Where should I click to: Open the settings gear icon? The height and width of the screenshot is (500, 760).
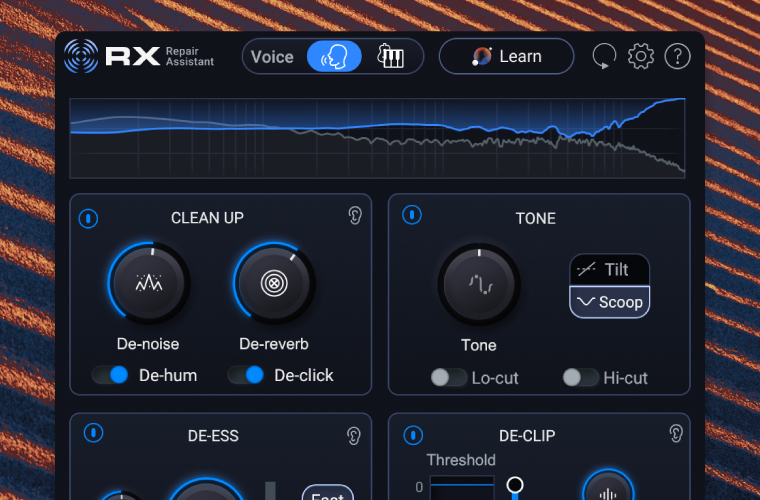(x=640, y=56)
